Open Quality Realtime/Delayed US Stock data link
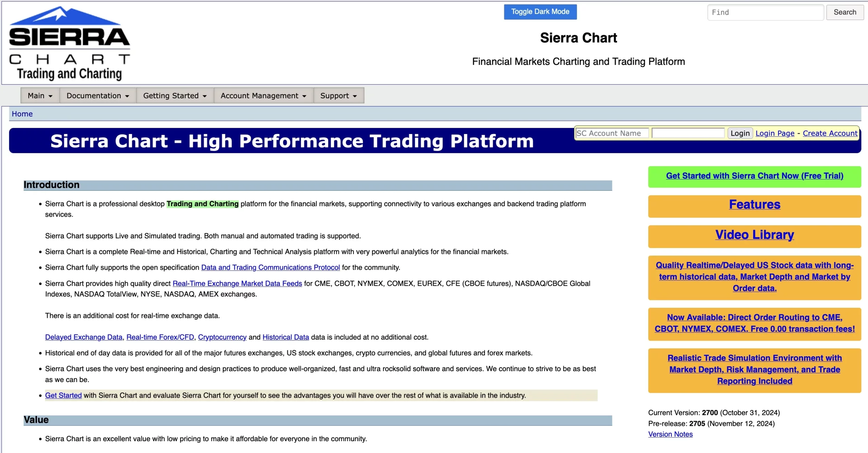The height and width of the screenshot is (453, 868). coord(754,277)
